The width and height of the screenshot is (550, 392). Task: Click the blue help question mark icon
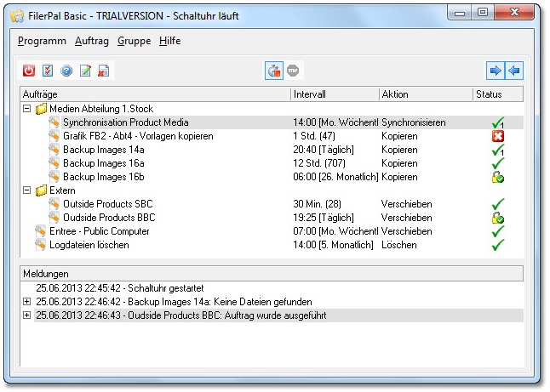pos(66,71)
